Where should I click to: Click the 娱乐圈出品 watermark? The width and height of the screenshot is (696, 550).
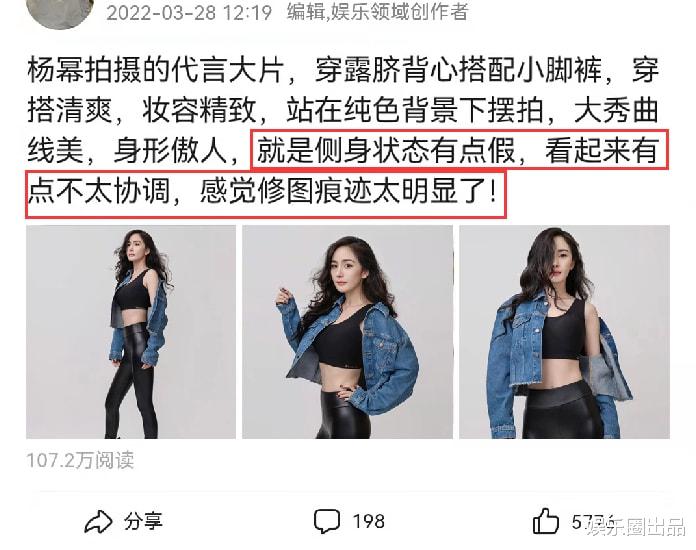pos(636,527)
